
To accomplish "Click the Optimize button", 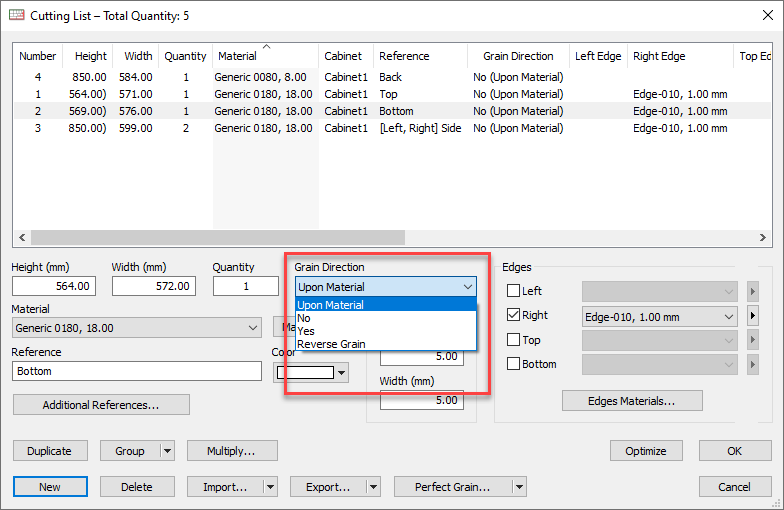I will point(646,451).
